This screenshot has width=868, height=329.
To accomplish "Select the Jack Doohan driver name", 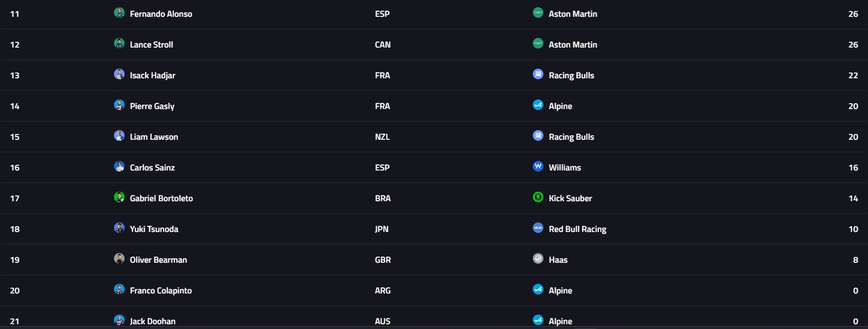I will 152,321.
